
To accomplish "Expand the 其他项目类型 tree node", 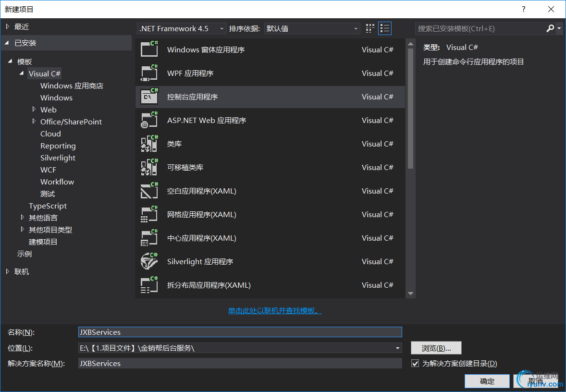I will (23, 229).
